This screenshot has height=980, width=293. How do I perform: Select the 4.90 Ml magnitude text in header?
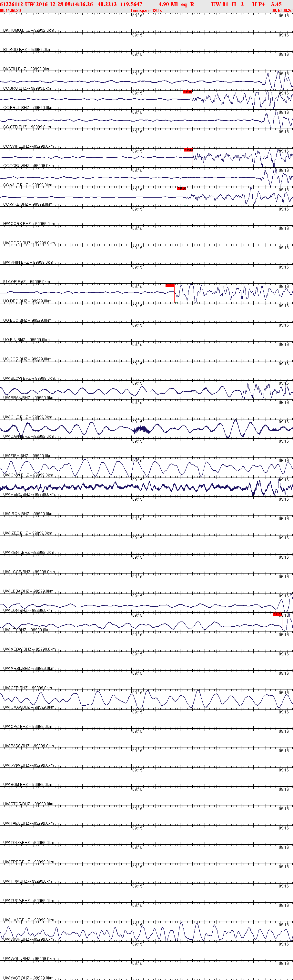tap(168, 4)
